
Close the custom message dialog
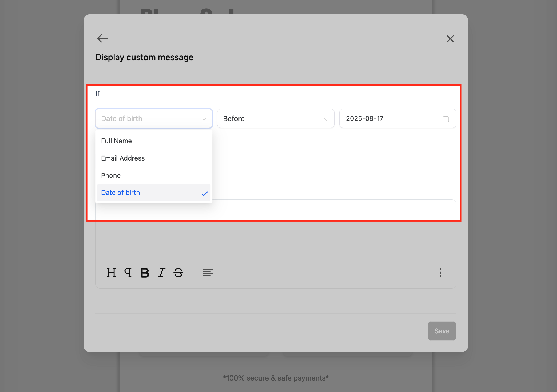[x=450, y=39]
